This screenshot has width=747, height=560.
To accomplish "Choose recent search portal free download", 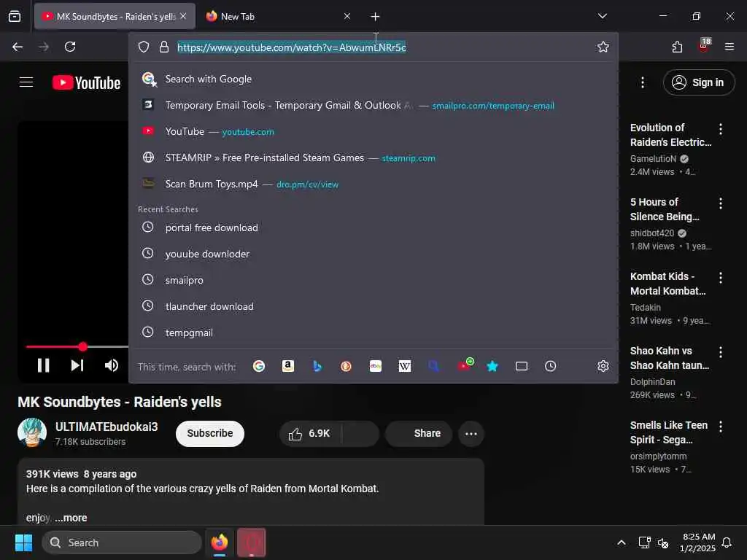I will (x=373, y=227).
